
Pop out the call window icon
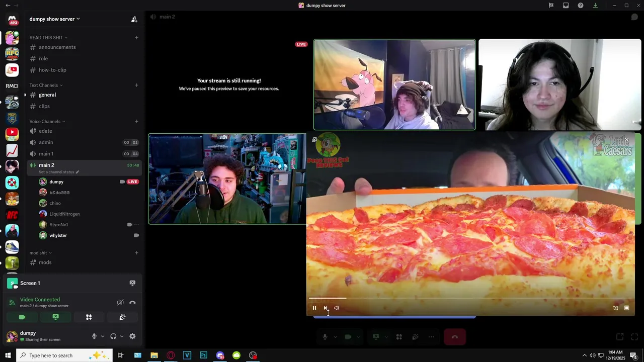(620, 337)
